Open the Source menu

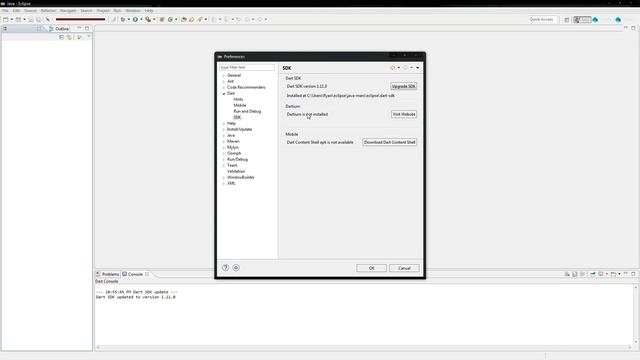[x=30, y=11]
